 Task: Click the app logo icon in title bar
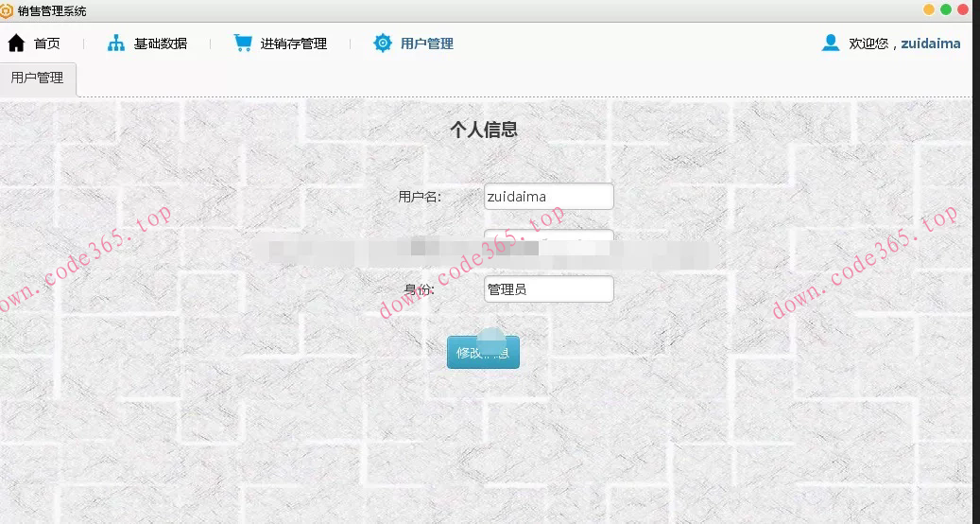tap(7, 10)
